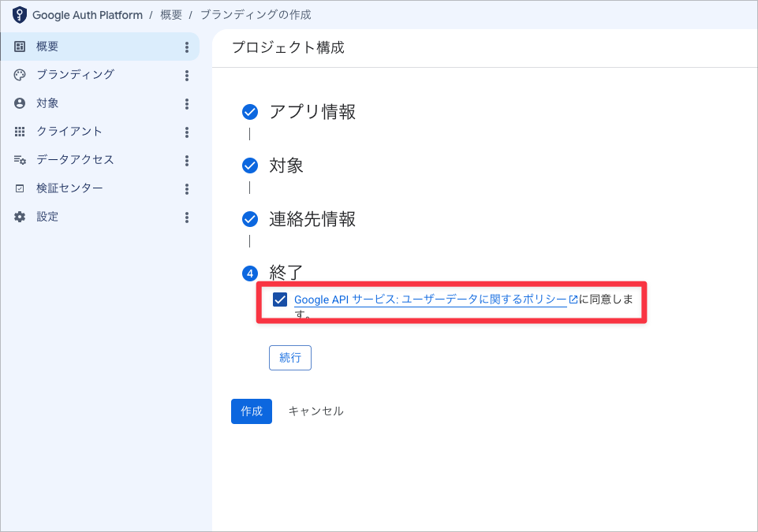The image size is (758, 532).
Task: Click the ブランディング palette icon
Action: pos(20,75)
